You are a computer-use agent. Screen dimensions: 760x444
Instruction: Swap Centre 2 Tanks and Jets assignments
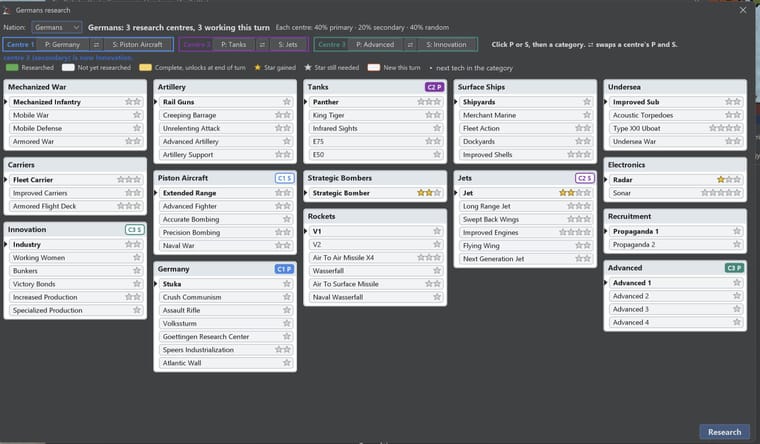(262, 45)
